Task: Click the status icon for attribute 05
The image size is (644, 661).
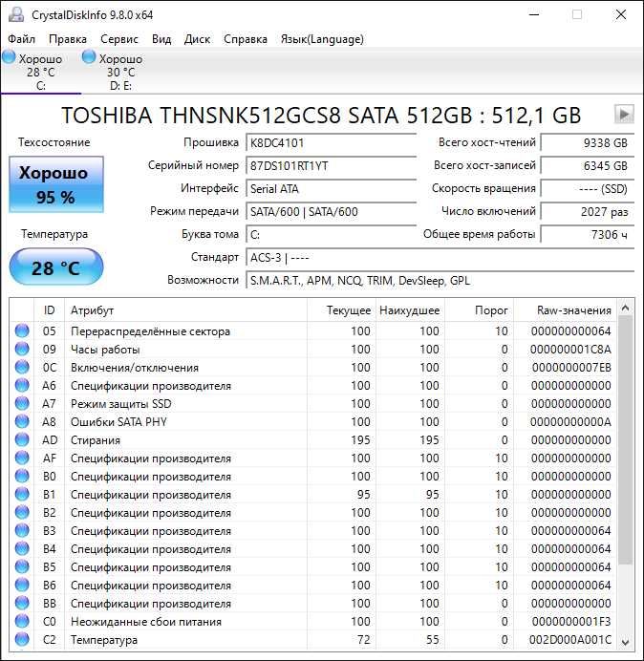Action: point(22,330)
